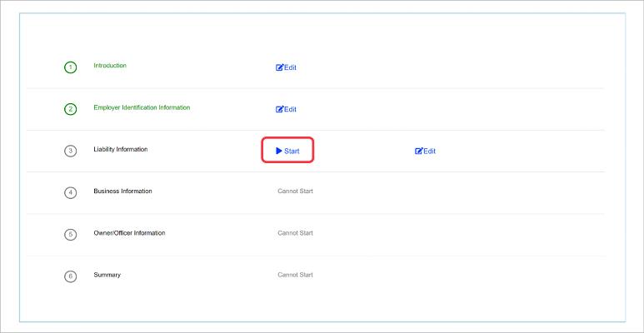This screenshot has height=333, width=644.
Task: Open the Introduction step label
Action: coord(110,66)
